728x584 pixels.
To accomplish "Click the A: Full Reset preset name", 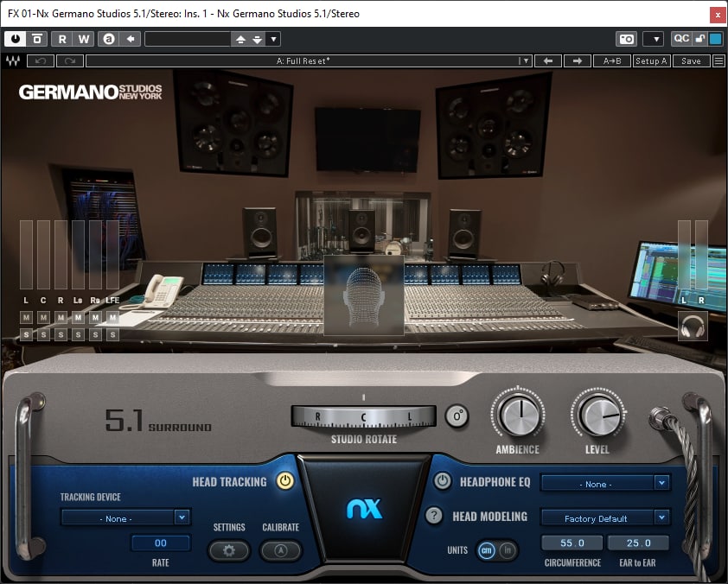I will (303, 60).
